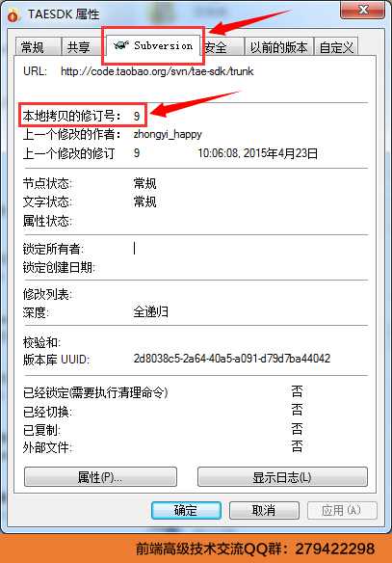Click the 应用(A) button

pyautogui.click(x=342, y=510)
